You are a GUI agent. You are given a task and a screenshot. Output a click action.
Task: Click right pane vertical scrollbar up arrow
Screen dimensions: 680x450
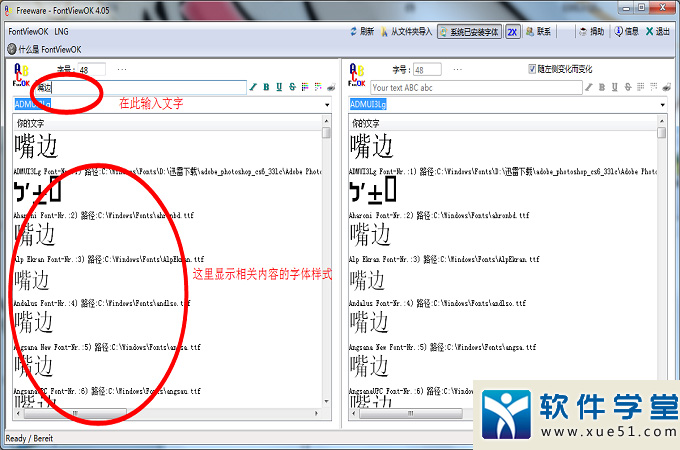pos(662,121)
